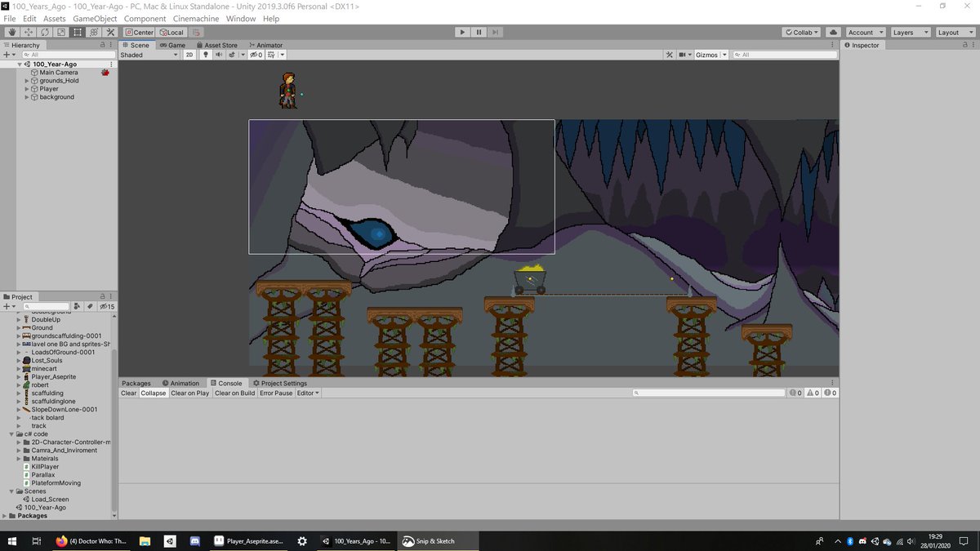Open the custom editor tools button
Image resolution: width=980 pixels, height=551 pixels.
point(110,32)
